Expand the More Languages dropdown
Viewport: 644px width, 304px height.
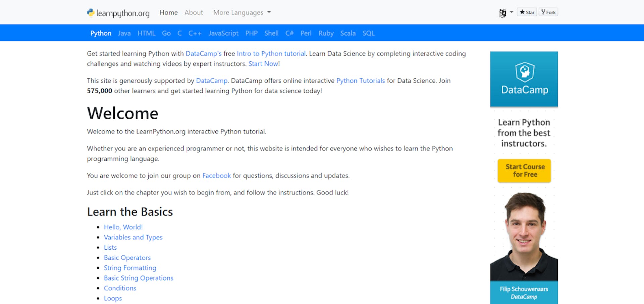tap(241, 12)
